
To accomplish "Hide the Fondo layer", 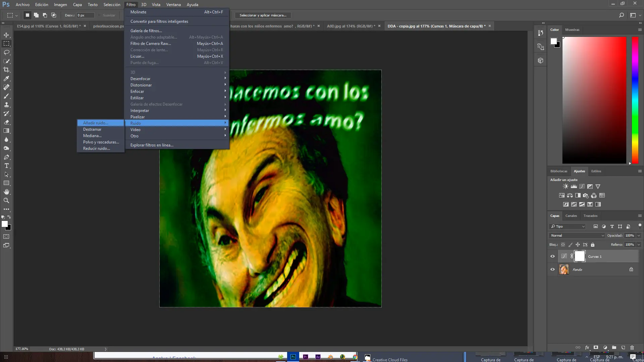I will (552, 269).
